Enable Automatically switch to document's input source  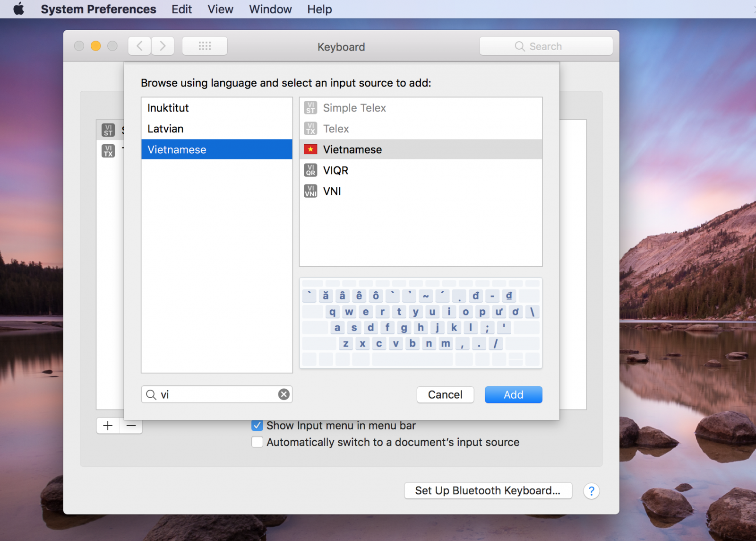point(257,442)
